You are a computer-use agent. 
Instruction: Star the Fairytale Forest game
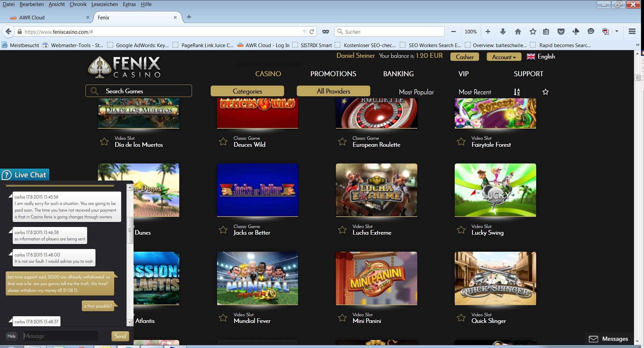[x=461, y=141]
